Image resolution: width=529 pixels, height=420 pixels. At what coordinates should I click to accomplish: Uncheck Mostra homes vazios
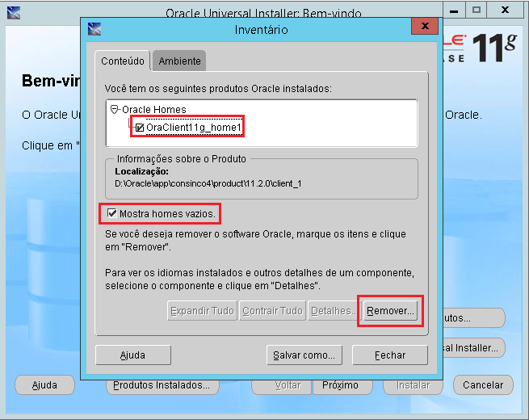pyautogui.click(x=111, y=213)
